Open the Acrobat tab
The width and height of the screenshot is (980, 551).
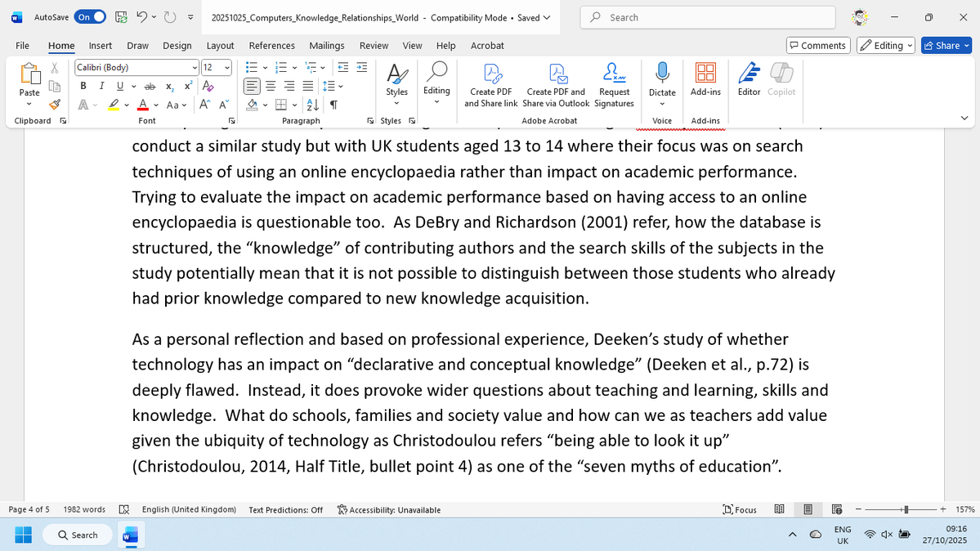click(x=487, y=46)
